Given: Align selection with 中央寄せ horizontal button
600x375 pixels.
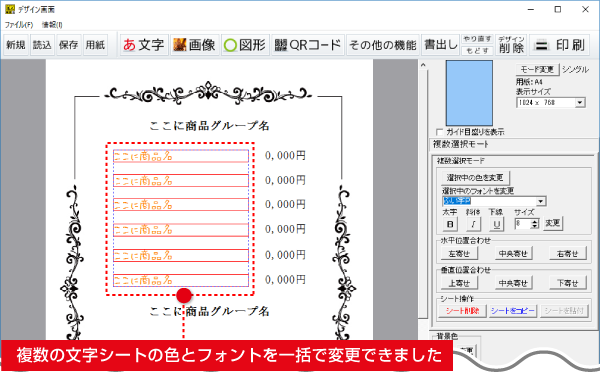Looking at the screenshot, I should 513,253.
